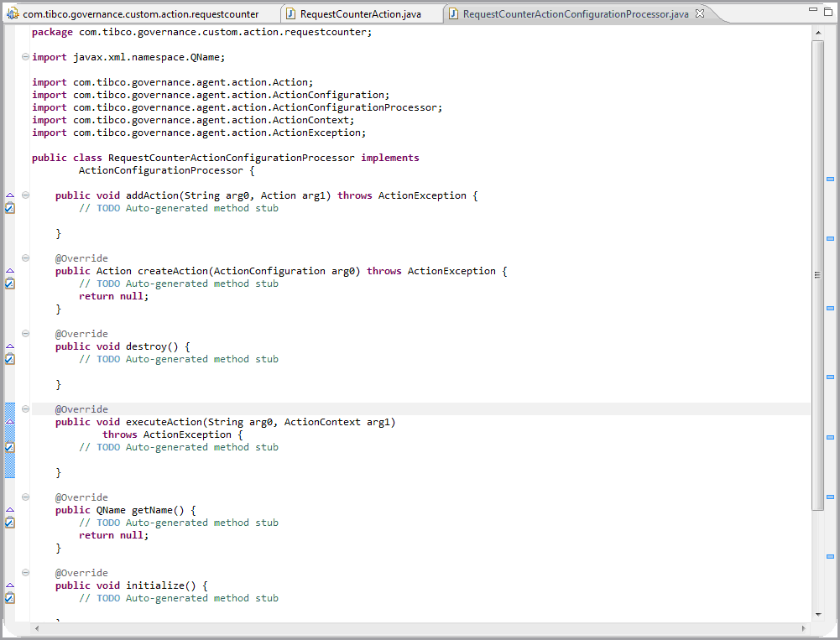Click 'throws ActionException {' under executeAction
The image size is (840, 640).
point(173,434)
